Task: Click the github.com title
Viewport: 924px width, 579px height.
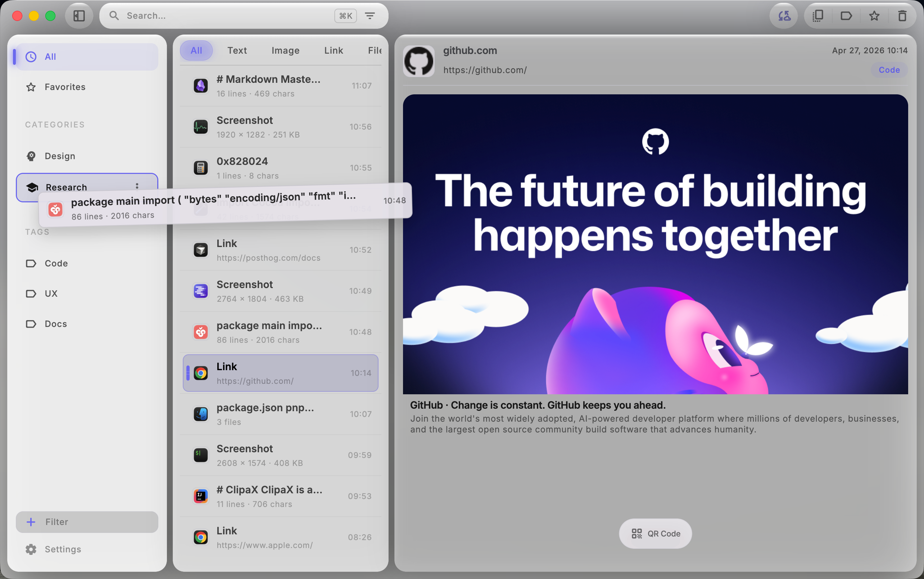Action: (470, 50)
